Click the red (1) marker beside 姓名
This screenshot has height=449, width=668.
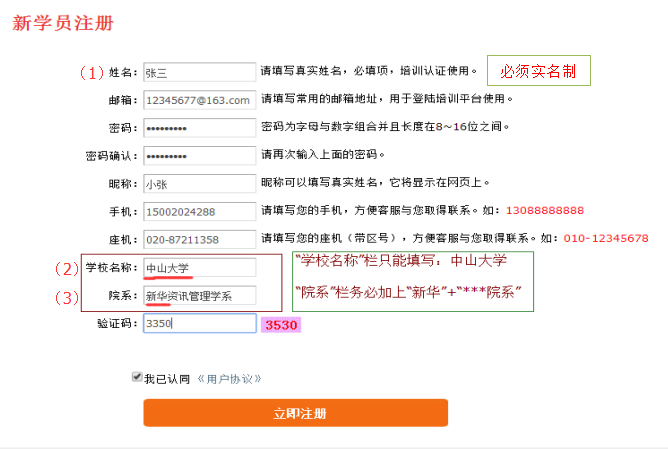tap(92, 72)
